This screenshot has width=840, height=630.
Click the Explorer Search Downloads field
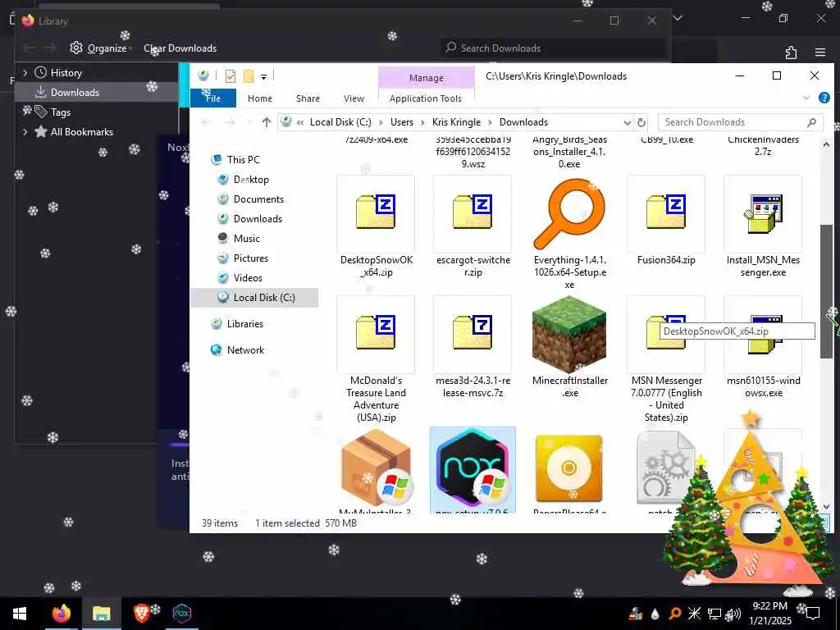click(741, 122)
